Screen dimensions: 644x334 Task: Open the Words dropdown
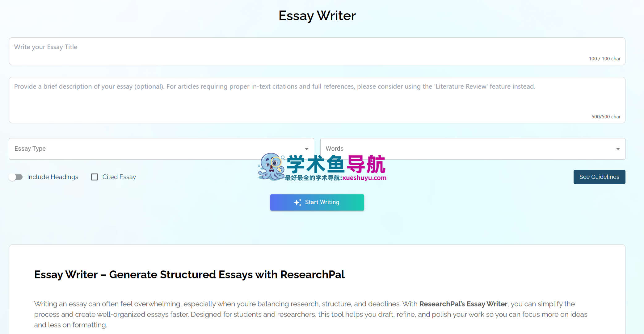[473, 149]
